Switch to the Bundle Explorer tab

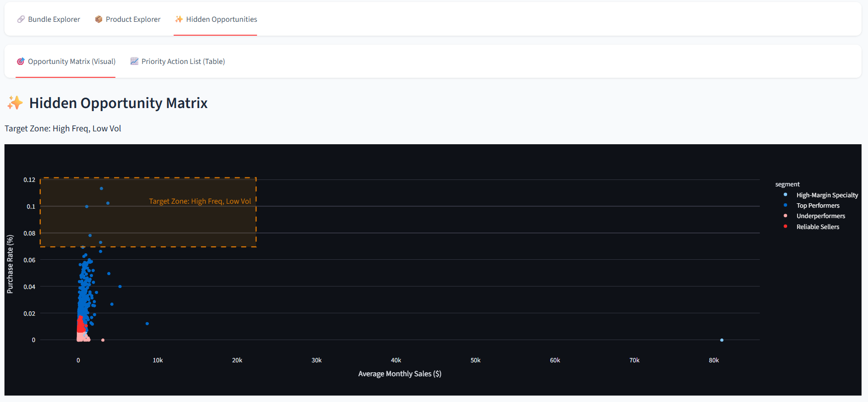coord(54,19)
